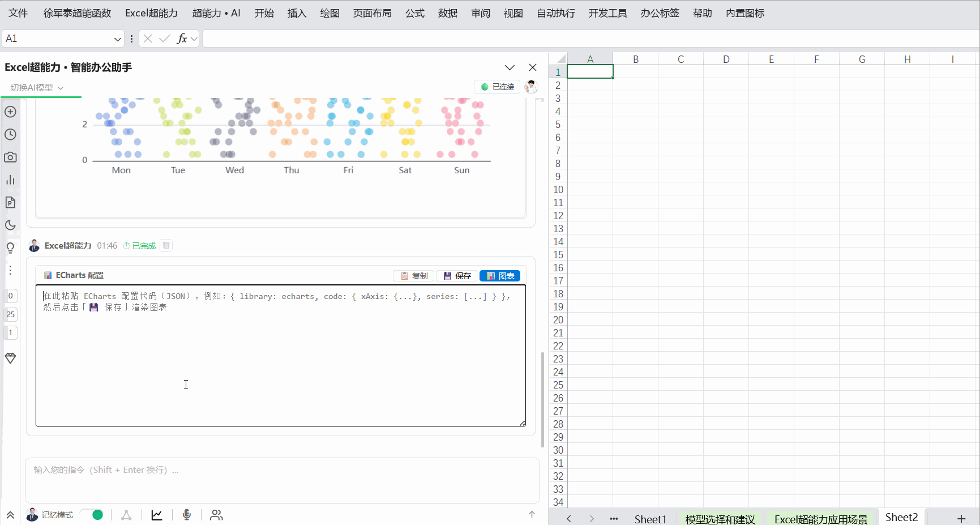This screenshot has height=525, width=980.
Task: Switch to the Sheet1 tab
Action: pos(651,519)
